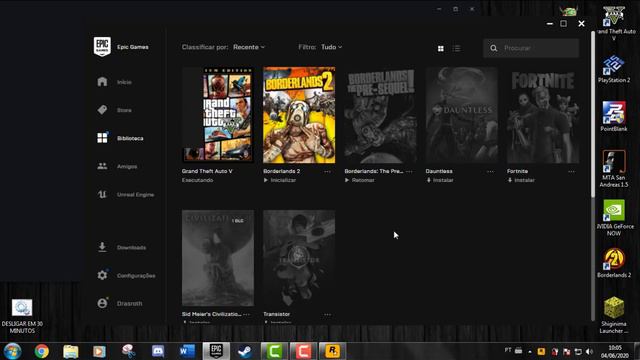The width and height of the screenshot is (640, 360).
Task: Click the Início house icon
Action: click(102, 82)
